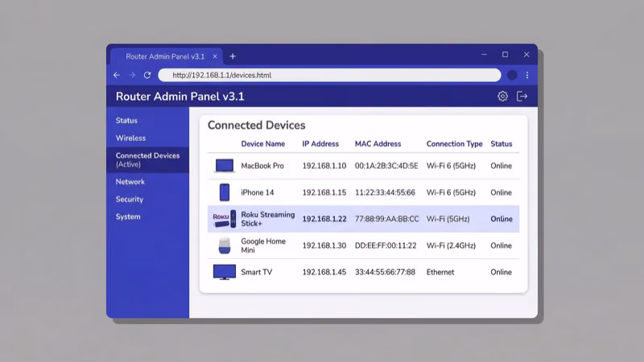
Task: Open the Wireless sidebar section
Action: (130, 138)
